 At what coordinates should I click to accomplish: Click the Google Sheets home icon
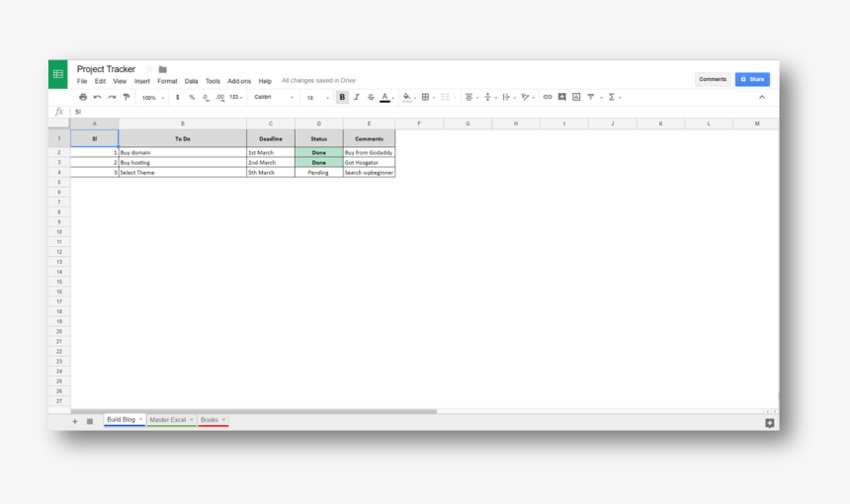tap(58, 74)
